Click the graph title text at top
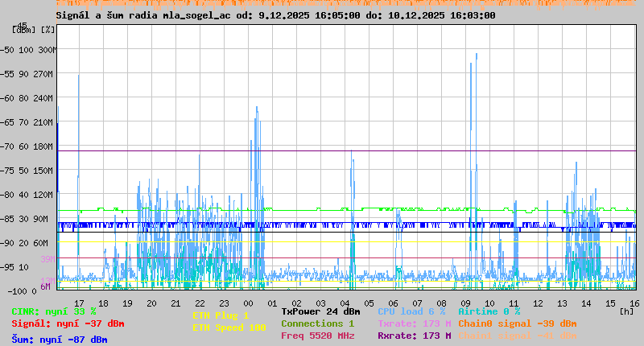Viewport: 644px width, 346px height. coord(275,15)
